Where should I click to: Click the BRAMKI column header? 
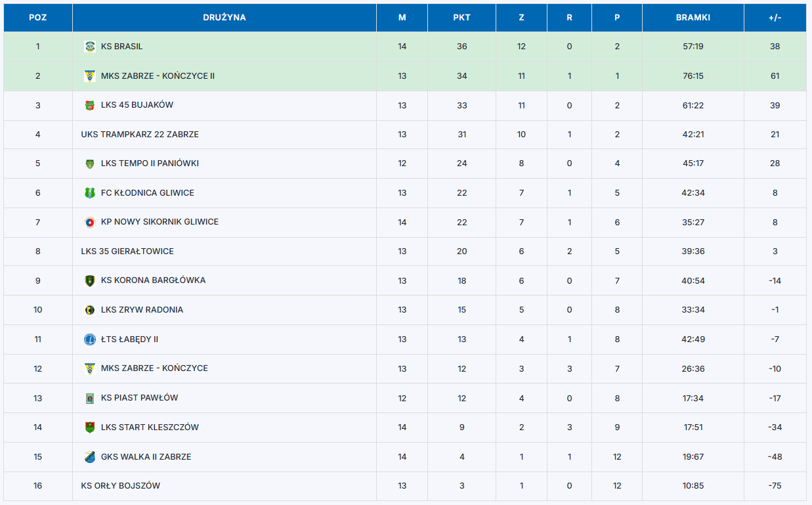point(693,18)
